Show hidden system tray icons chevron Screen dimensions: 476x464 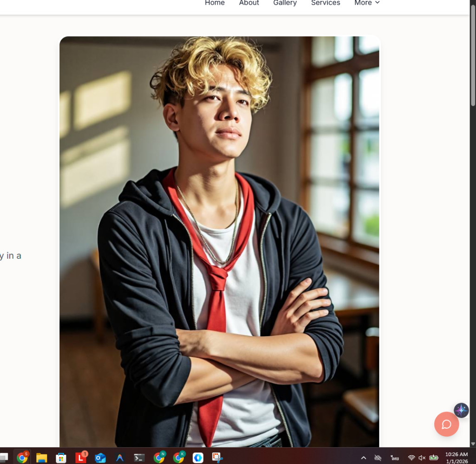click(x=364, y=458)
